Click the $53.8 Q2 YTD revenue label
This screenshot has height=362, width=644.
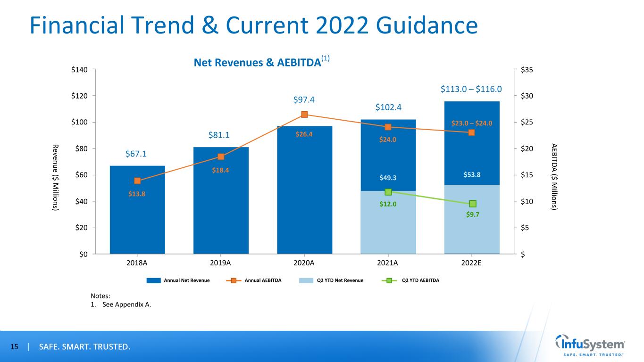(x=471, y=175)
